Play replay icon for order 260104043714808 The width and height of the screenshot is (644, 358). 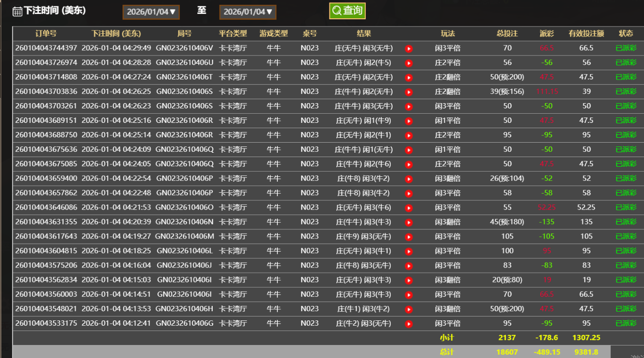pos(409,78)
